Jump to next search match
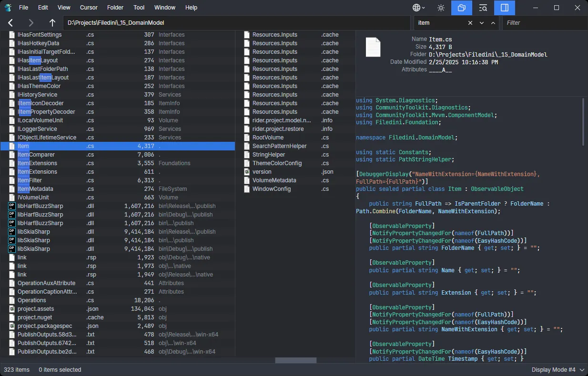The image size is (588, 376). 481,23
